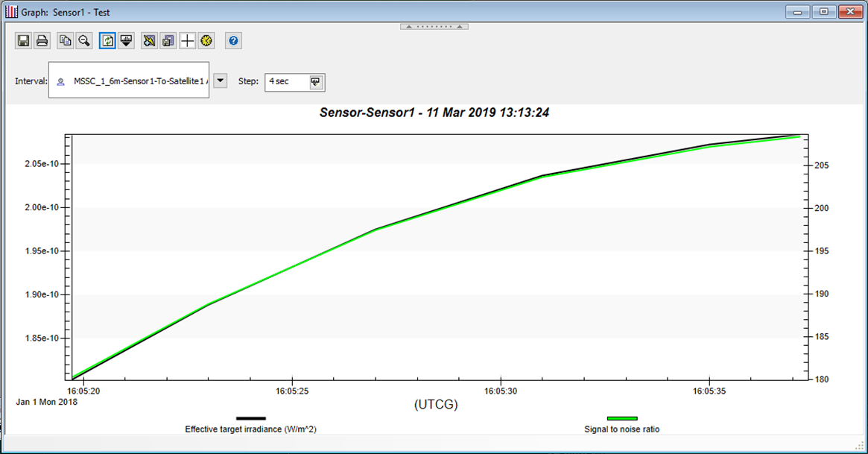Click green Signal to noise ratio swatch
The image size is (868, 454).
(621, 419)
